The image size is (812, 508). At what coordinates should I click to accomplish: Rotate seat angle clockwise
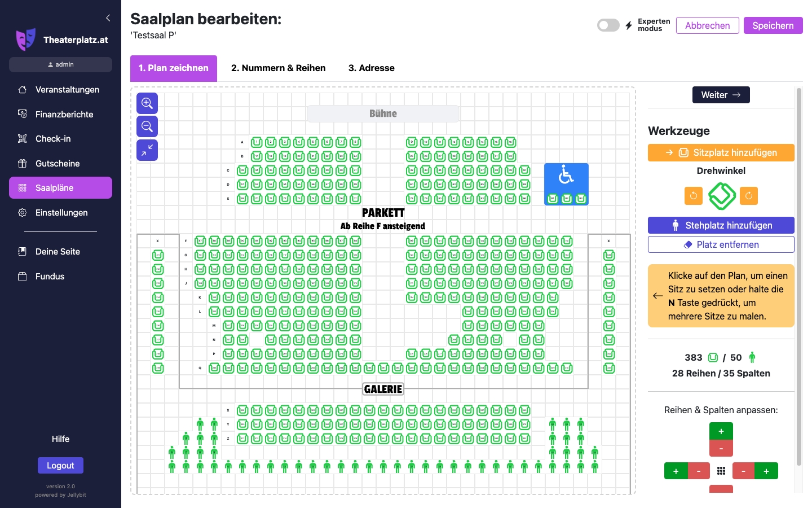748,196
